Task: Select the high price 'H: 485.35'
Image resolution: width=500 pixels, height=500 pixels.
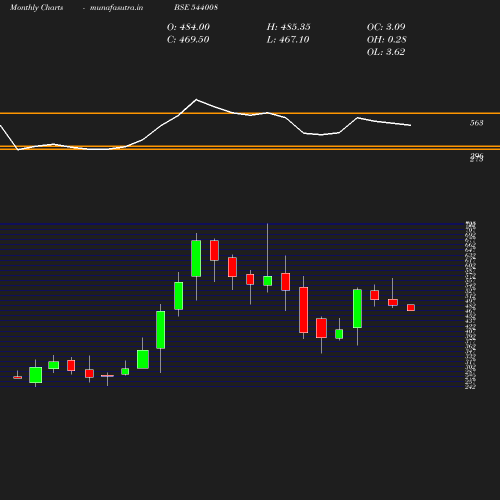Action: tap(289, 27)
